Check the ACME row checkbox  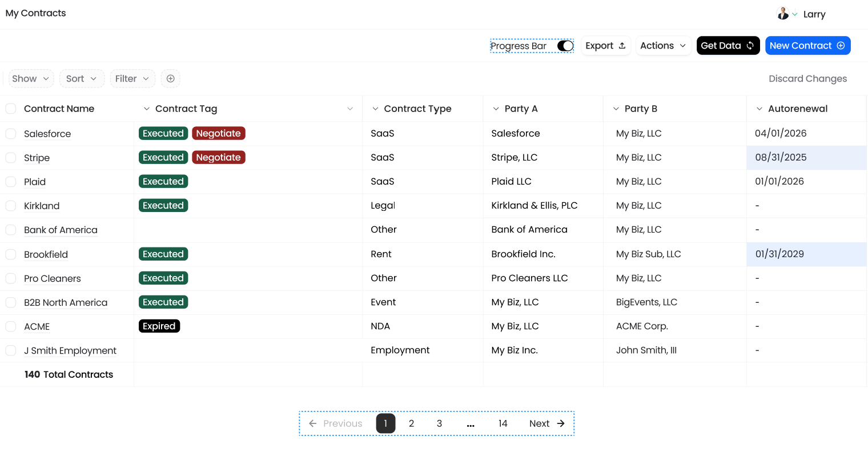[x=11, y=326]
